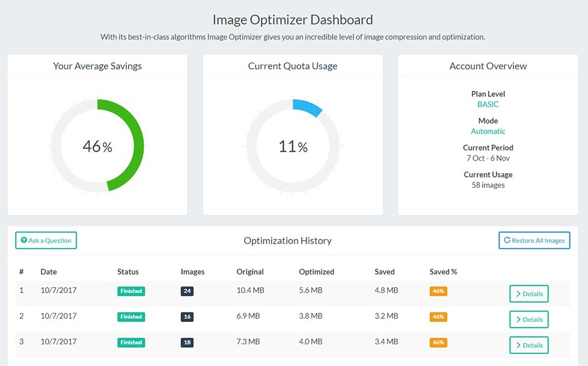Click the 6.9 MB original size cell

point(248,316)
